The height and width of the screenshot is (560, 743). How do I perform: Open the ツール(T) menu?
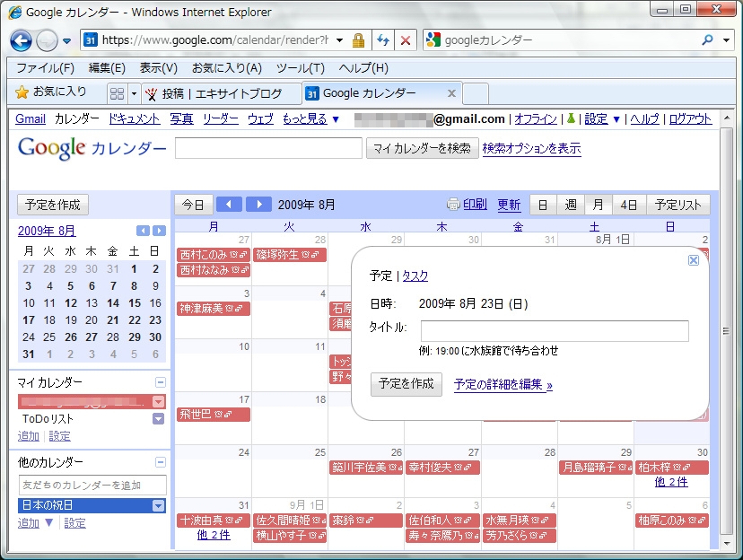301,68
